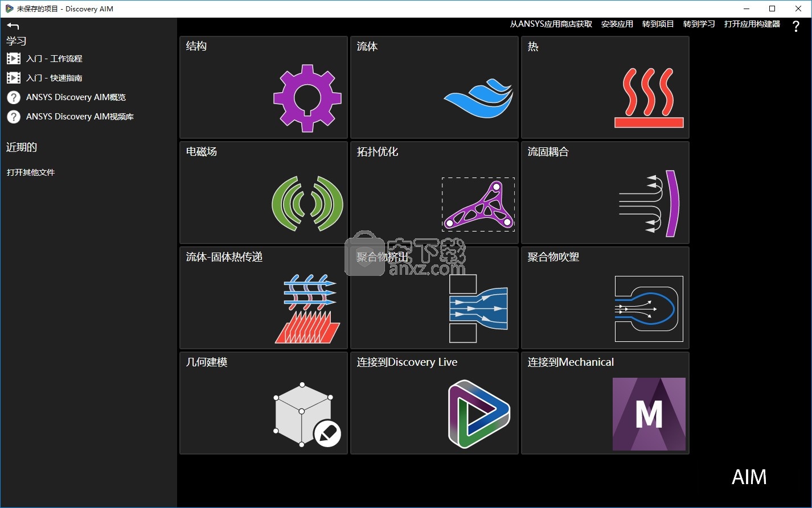Click the red heat waves Thermal icon
The width and height of the screenshot is (812, 508).
tap(649, 98)
